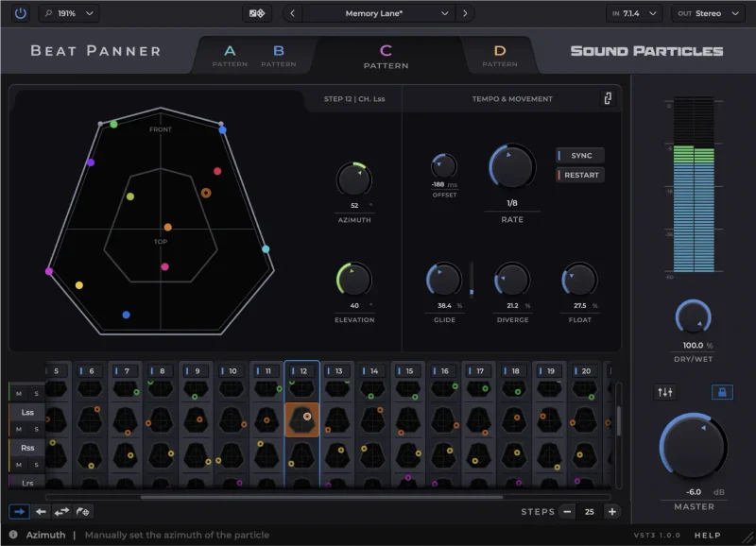Viewport: 756px width, 546px height.
Task: Click the orange ring particle in panner
Action: click(x=206, y=193)
